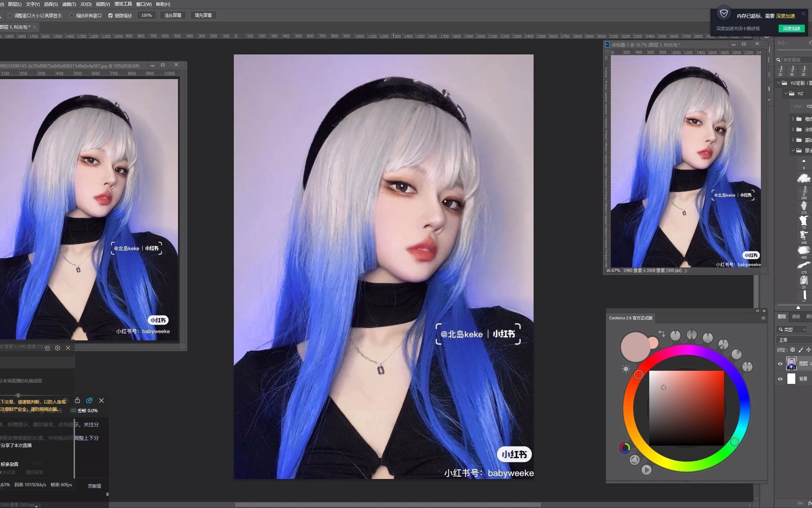Viewport: 812px width, 508px height.
Task: Click lock transparent pixels checkerboard icon
Action: 792,350
